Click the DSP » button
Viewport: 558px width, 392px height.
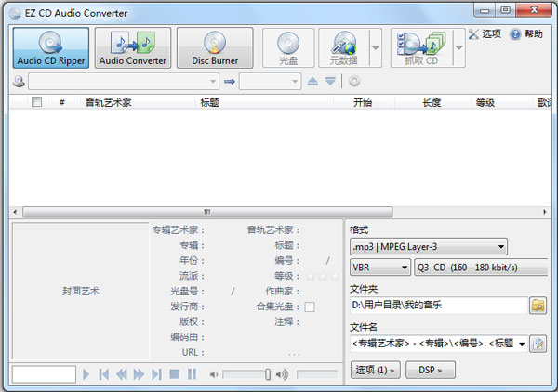(x=431, y=370)
